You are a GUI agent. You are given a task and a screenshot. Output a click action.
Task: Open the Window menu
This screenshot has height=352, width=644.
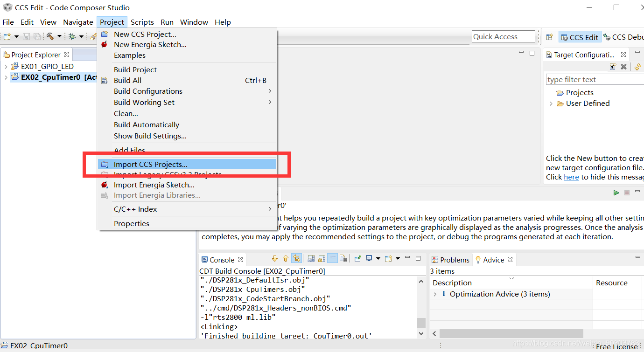coord(194,22)
